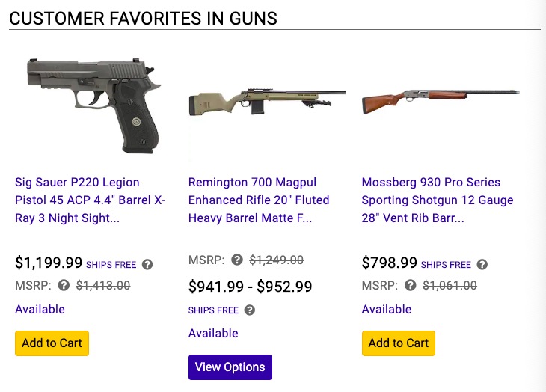Click help icon next to Sig Sauer MSRP
Image resolution: width=546 pixels, height=392 pixels.
coord(64,285)
